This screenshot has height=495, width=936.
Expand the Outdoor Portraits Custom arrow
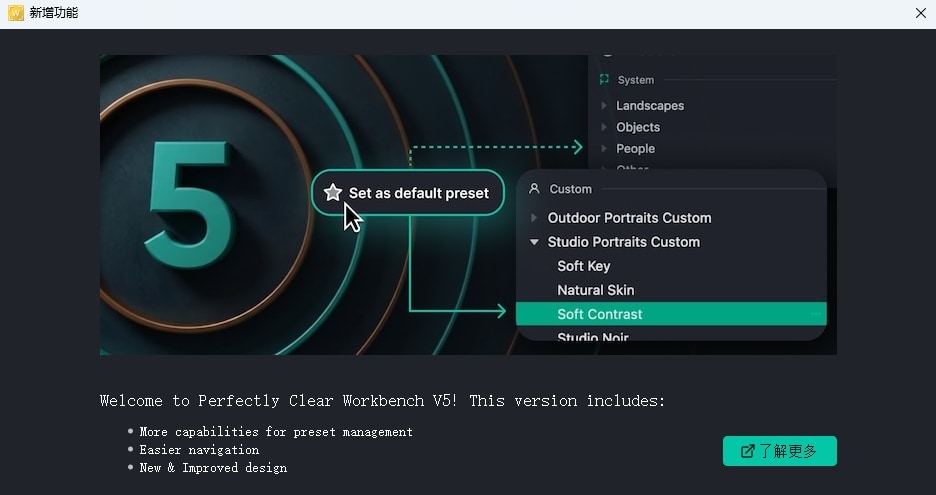click(x=535, y=218)
